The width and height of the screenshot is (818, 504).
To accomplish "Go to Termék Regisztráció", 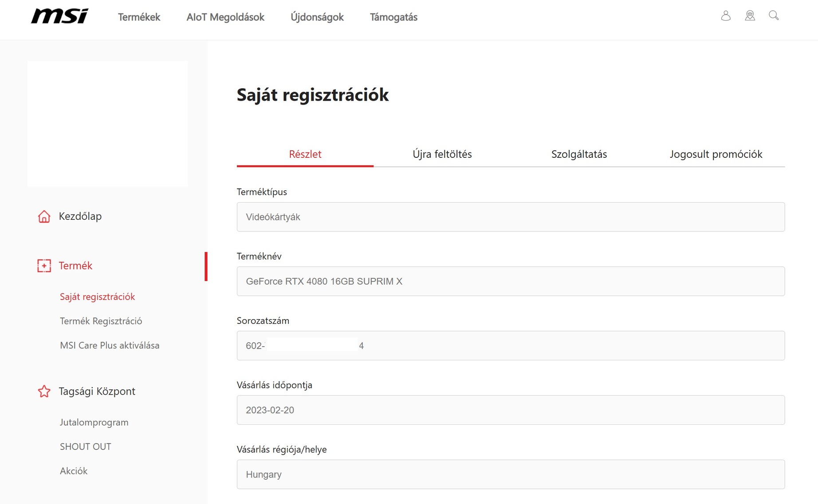I will click(x=101, y=321).
